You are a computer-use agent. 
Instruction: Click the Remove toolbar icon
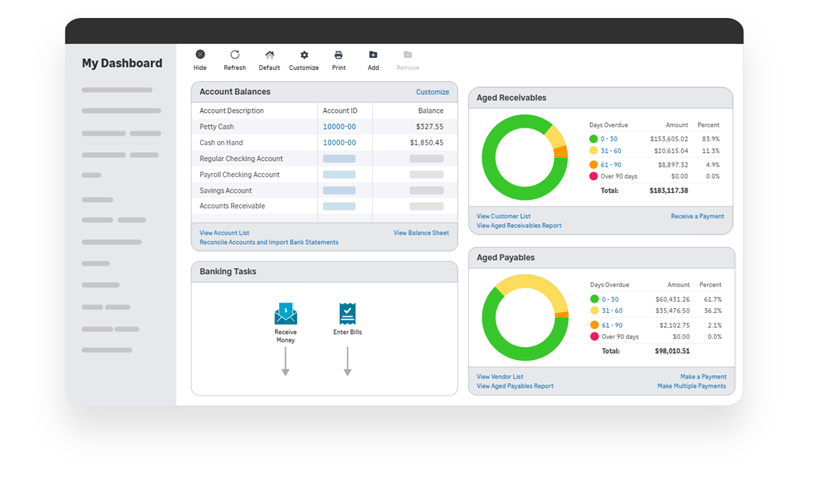tap(408, 55)
